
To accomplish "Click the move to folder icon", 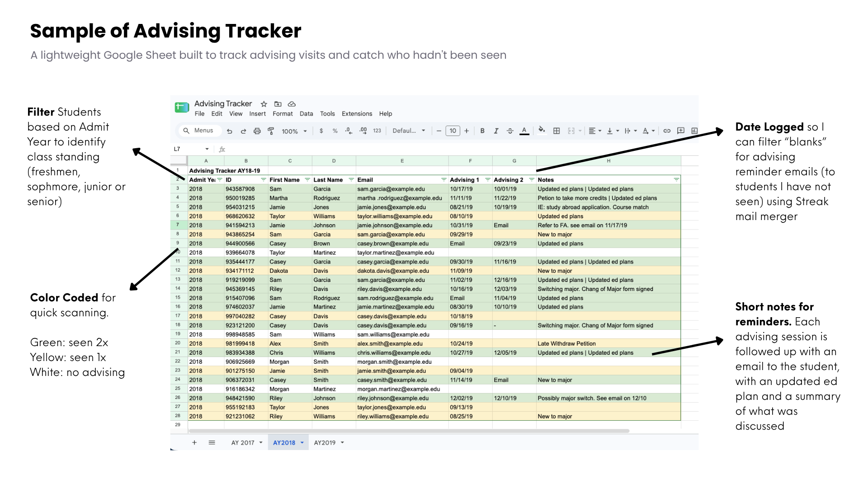I will click(x=278, y=104).
